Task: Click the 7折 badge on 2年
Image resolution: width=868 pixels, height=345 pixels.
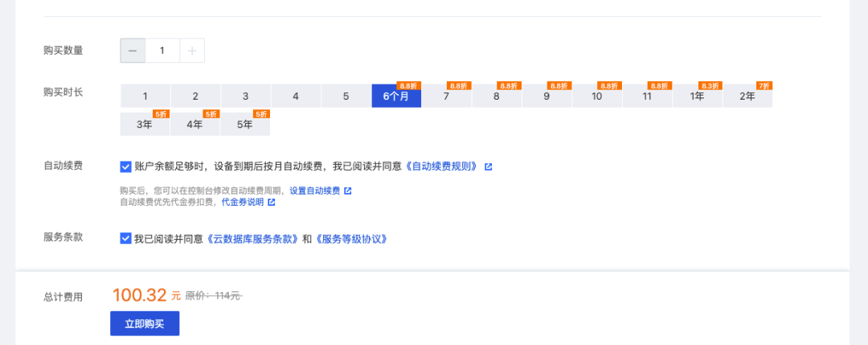Action: click(764, 86)
